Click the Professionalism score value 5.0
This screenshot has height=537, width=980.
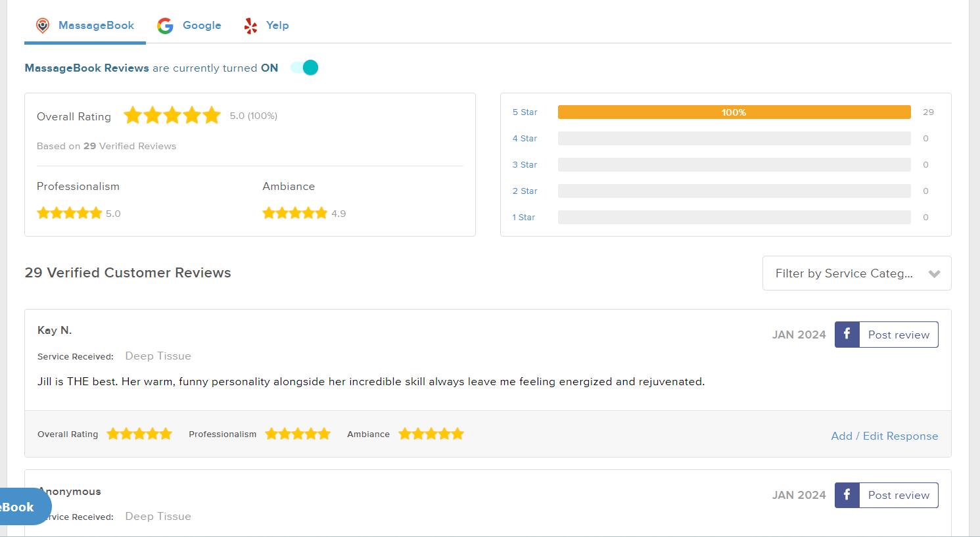[113, 214]
